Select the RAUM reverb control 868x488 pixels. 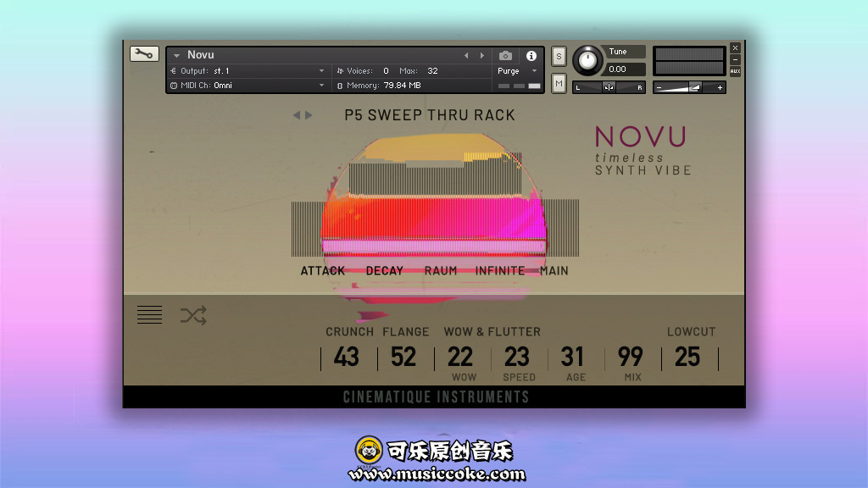click(441, 270)
